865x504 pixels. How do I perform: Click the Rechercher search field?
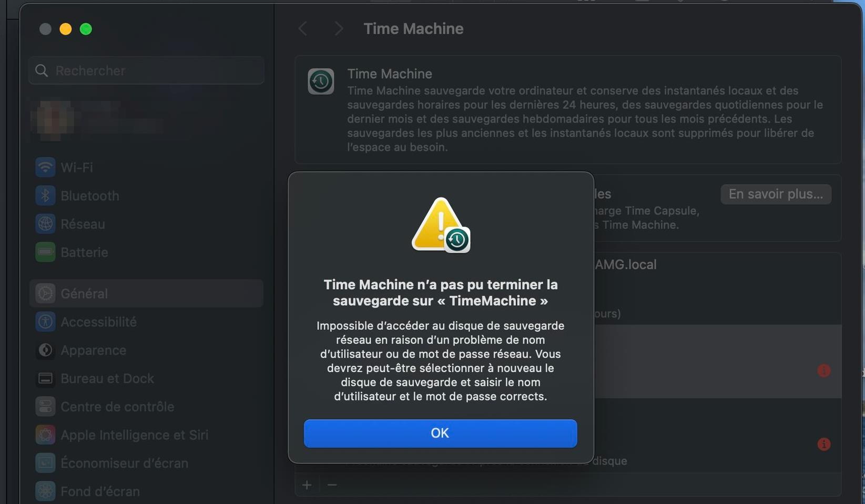point(146,70)
